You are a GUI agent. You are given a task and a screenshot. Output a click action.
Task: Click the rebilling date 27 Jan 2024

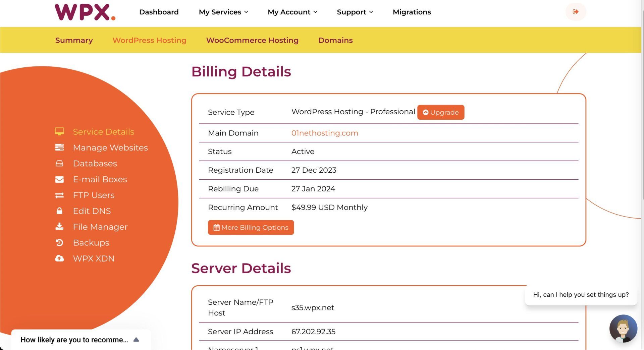click(x=313, y=189)
